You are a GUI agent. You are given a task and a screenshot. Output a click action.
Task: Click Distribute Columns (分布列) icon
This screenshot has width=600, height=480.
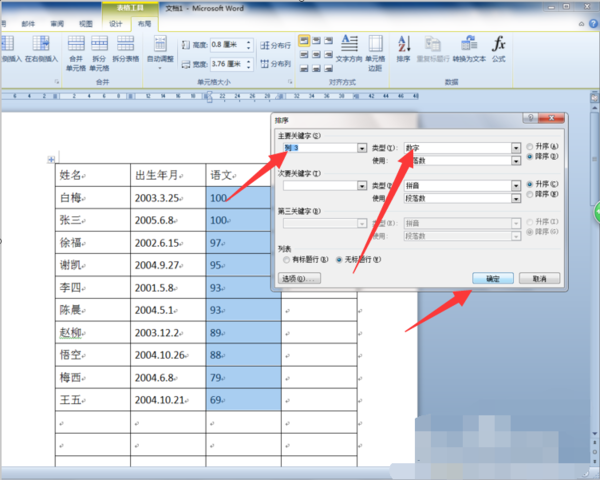(x=275, y=64)
